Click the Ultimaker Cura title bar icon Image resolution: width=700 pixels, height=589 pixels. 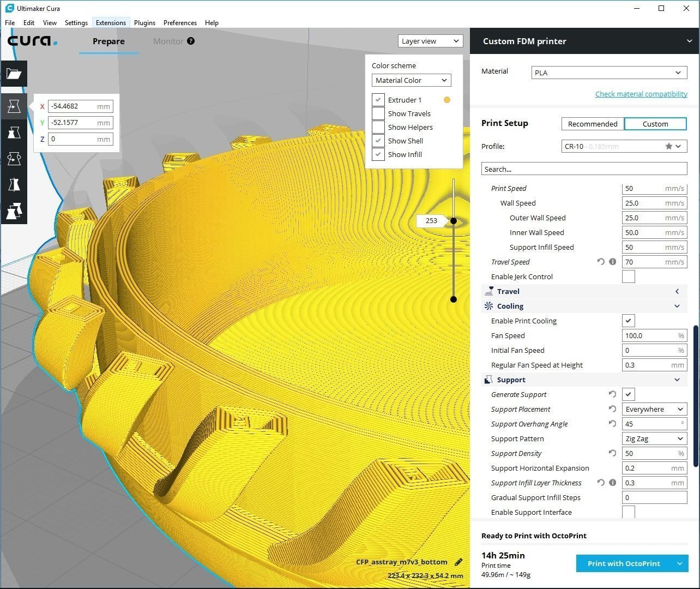[x=9, y=8]
